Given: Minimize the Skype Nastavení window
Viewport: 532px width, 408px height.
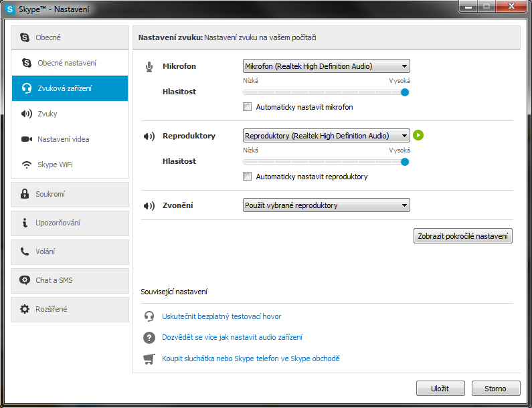Looking at the screenshot, I should [x=468, y=6].
